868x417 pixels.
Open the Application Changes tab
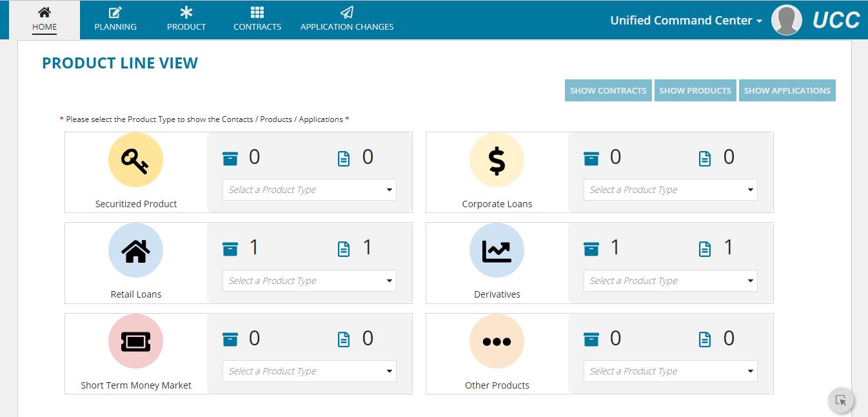(x=347, y=19)
